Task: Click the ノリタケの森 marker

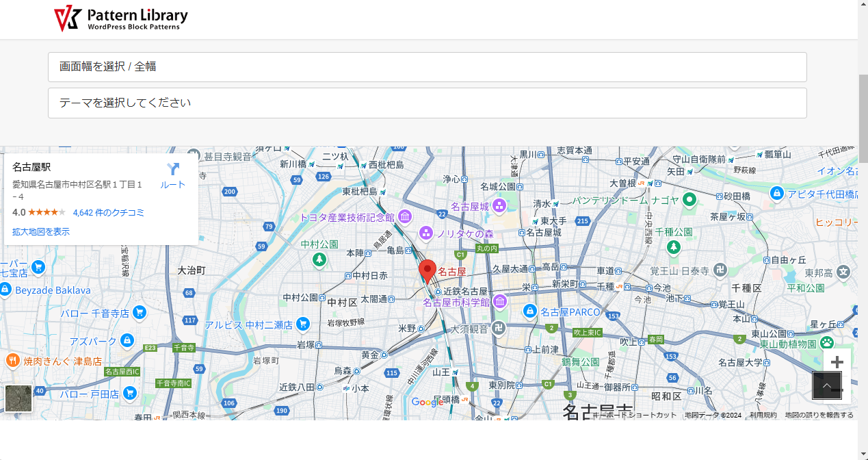Action: (426, 233)
